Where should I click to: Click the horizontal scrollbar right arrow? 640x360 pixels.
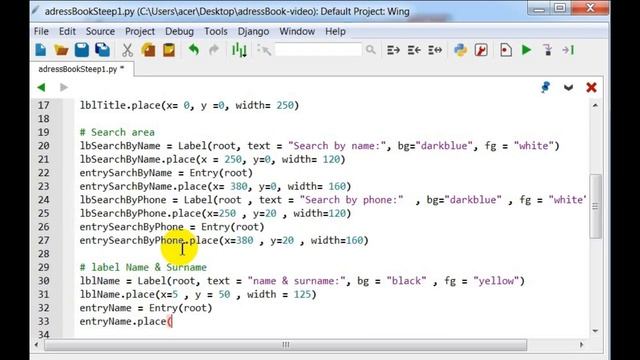pyautogui.click(x=581, y=345)
